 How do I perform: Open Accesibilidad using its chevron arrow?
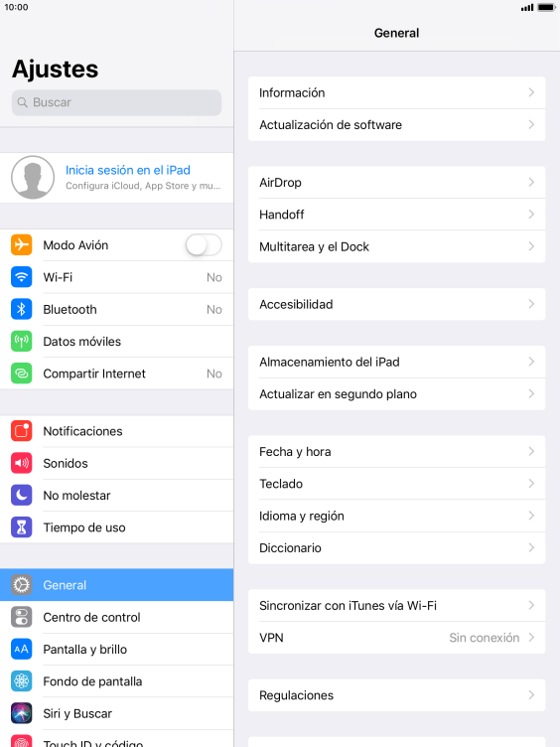click(531, 304)
